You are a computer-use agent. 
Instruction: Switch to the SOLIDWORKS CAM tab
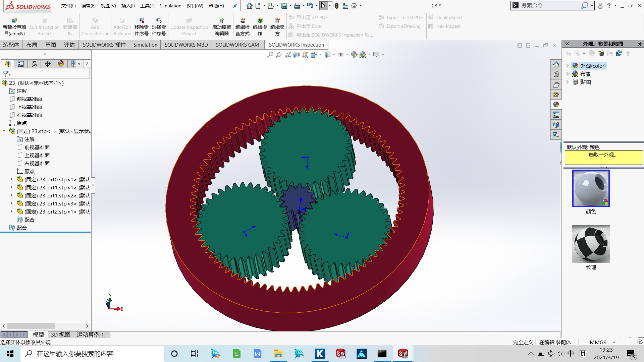click(237, 45)
